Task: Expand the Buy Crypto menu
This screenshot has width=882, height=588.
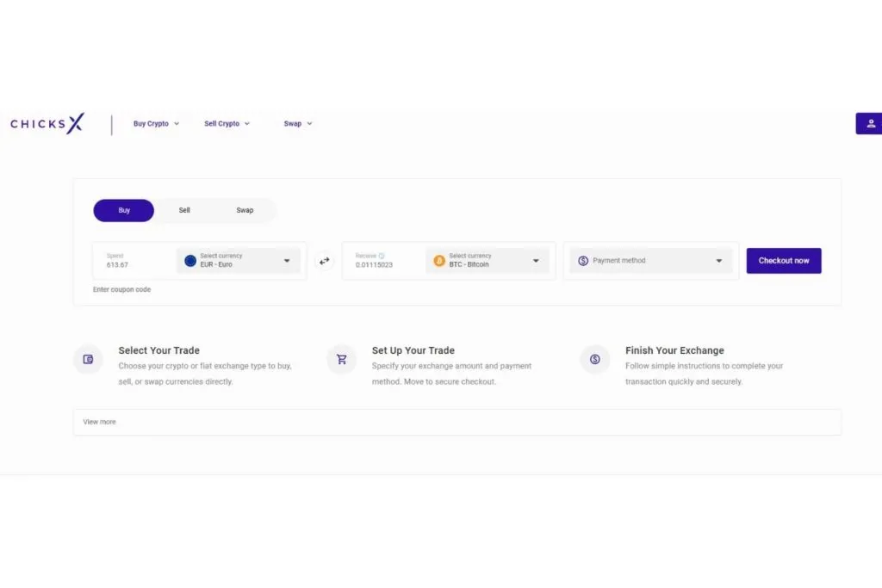Action: (x=157, y=124)
